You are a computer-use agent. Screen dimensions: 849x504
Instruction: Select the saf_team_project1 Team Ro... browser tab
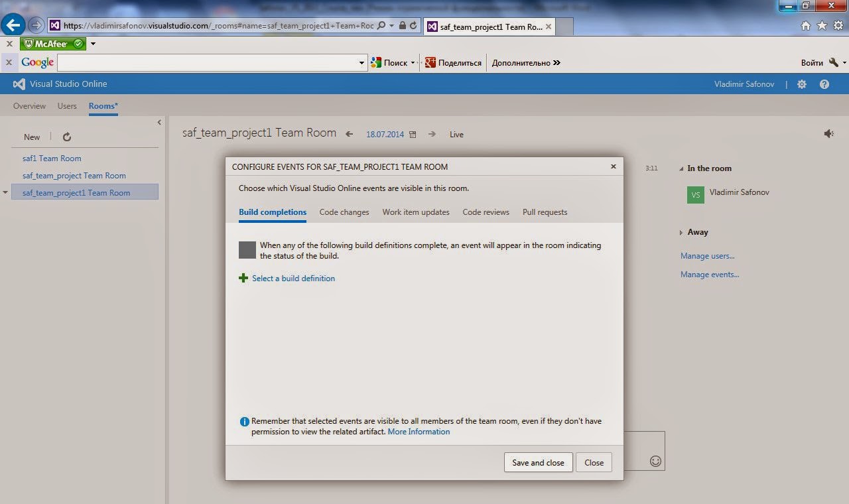pos(490,27)
